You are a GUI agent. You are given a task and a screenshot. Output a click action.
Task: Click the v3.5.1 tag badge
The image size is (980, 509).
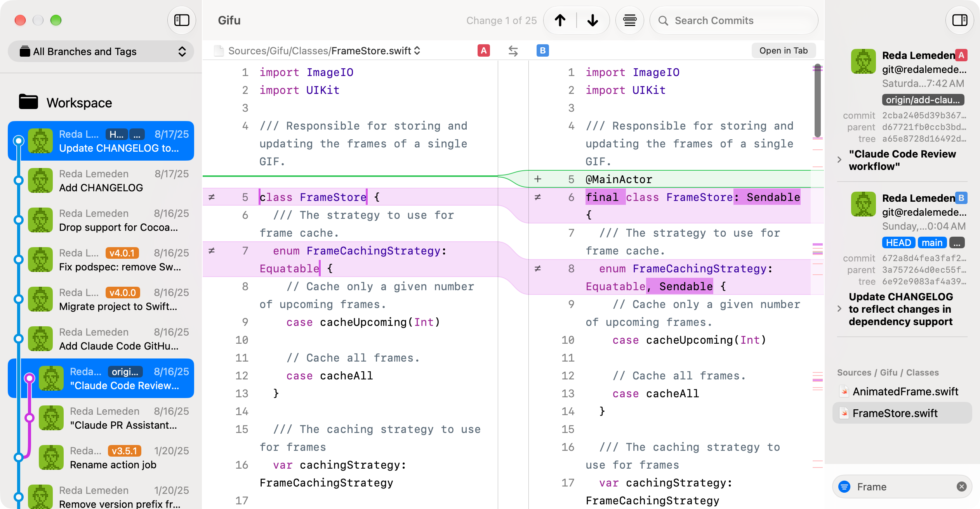[x=124, y=451]
